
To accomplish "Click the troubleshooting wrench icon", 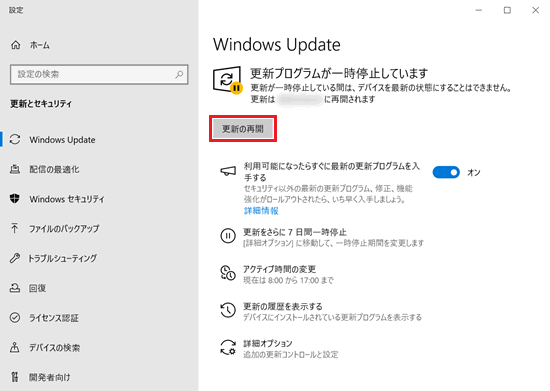I will click(15, 258).
